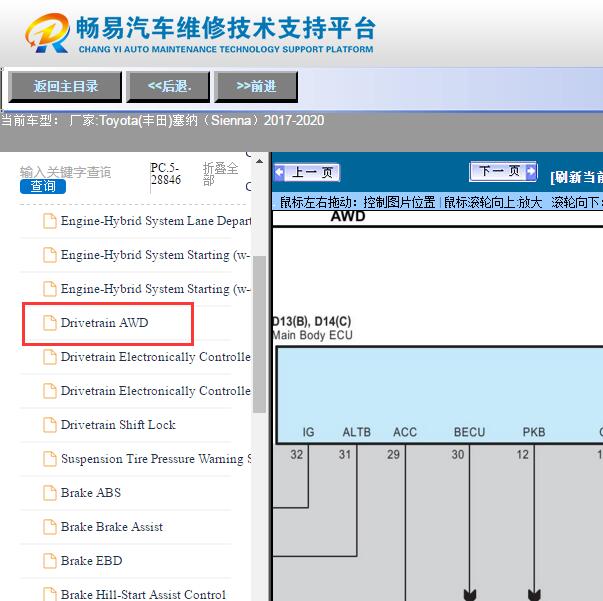Click the right arrow icon on 下一页
This screenshot has height=601, width=603.
click(531, 171)
